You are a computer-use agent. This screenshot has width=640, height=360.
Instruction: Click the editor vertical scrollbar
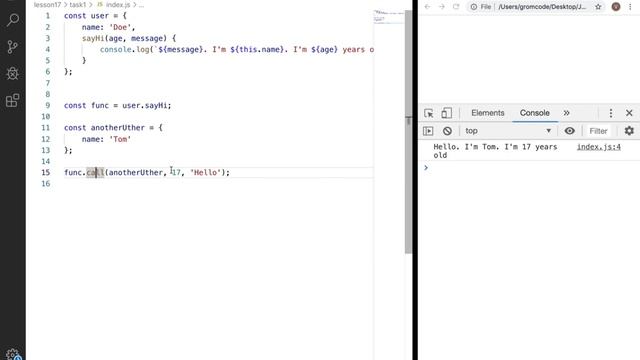pos(408,132)
